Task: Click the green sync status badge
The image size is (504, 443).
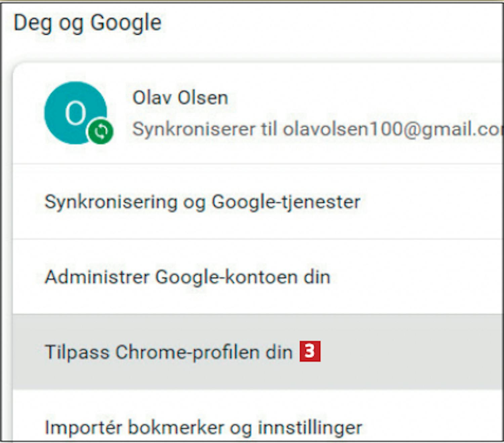Action: [100, 132]
